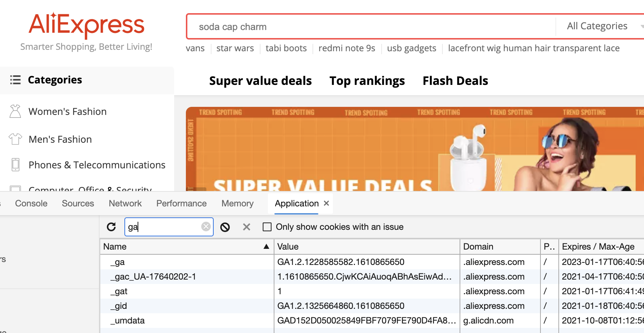This screenshot has width=644, height=333.
Task: Focus the soda cap charm search field
Action: pyautogui.click(x=371, y=27)
